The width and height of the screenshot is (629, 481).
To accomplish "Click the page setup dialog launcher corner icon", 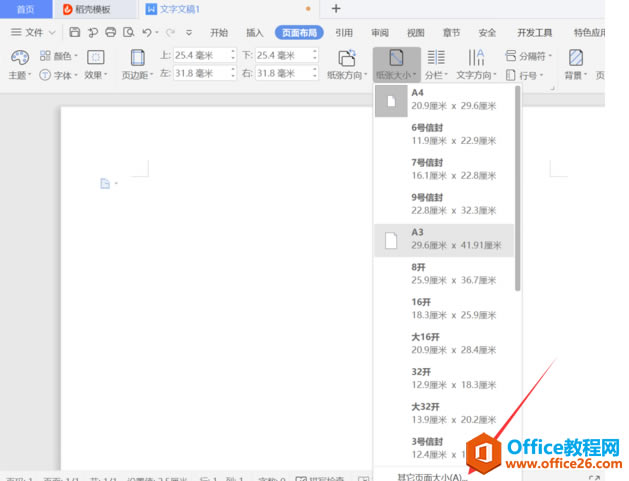I will pos(552,88).
